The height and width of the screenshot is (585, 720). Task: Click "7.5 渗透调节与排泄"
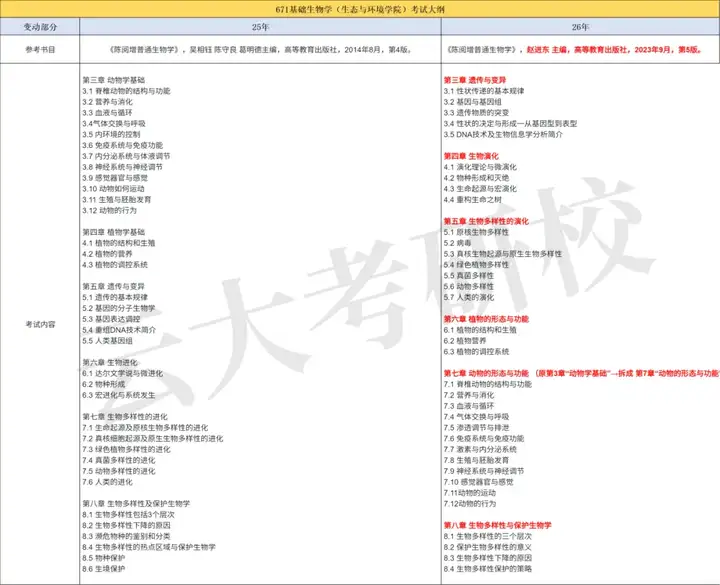(x=476, y=428)
